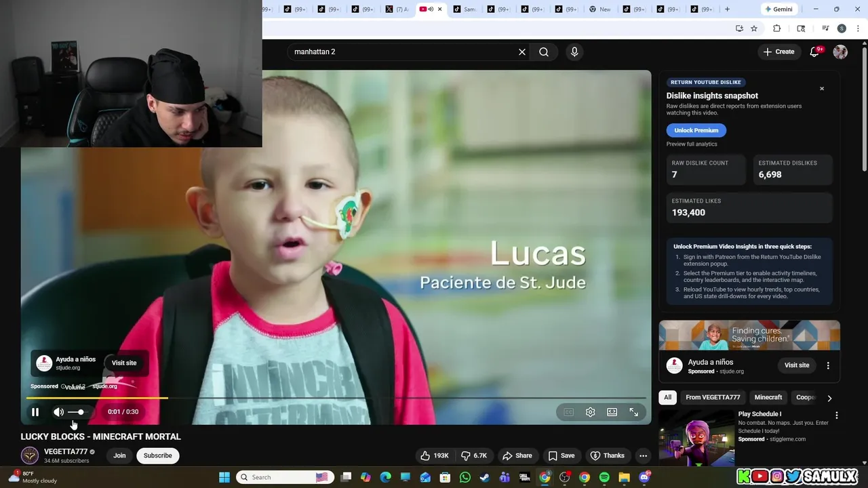
Task: Open Discord from the taskbar
Action: pos(644,477)
